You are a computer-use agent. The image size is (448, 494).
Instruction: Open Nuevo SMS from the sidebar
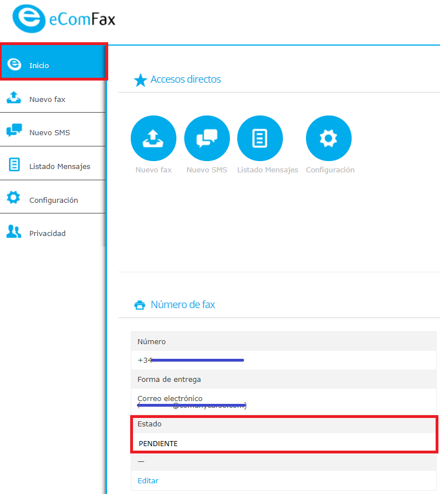coord(52,130)
